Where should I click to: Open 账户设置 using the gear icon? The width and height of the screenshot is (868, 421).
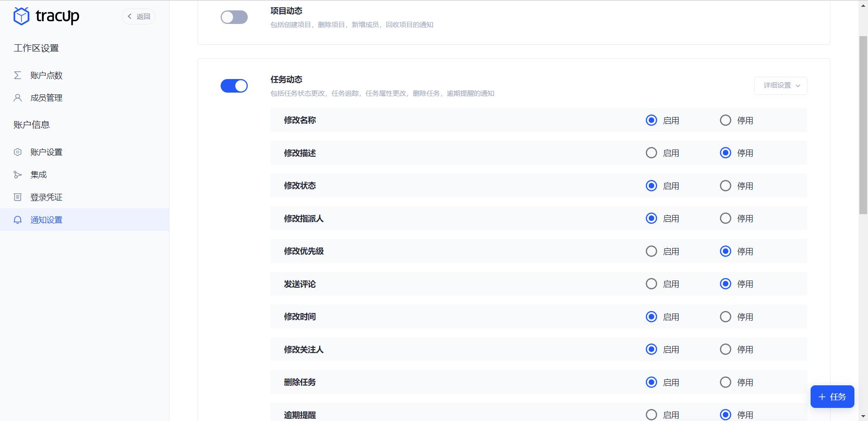point(17,152)
